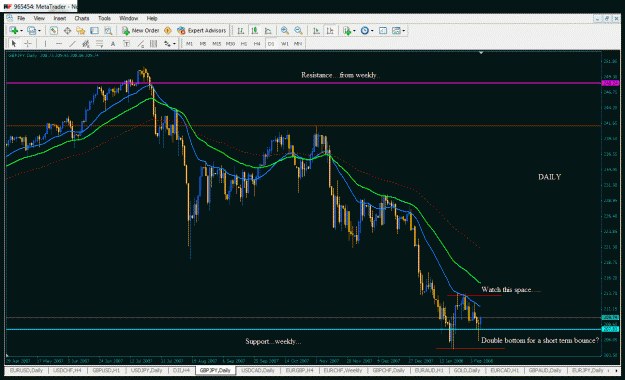The image size is (625, 380).
Task: Expand the Periods dropdown arrow
Action: (372, 31)
